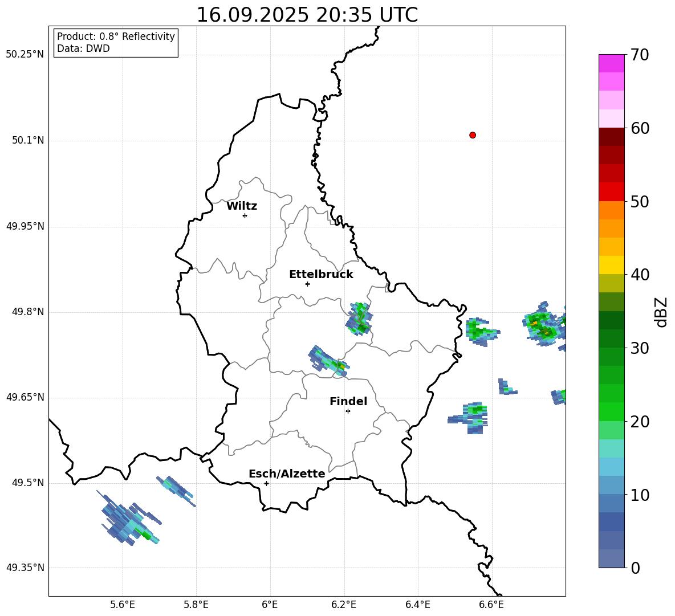
Task: Click the Ettelbruck station label
Action: click(x=321, y=275)
